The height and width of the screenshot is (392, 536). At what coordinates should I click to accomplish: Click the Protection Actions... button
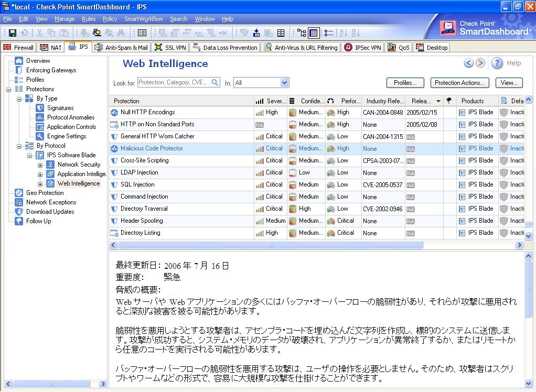[459, 83]
